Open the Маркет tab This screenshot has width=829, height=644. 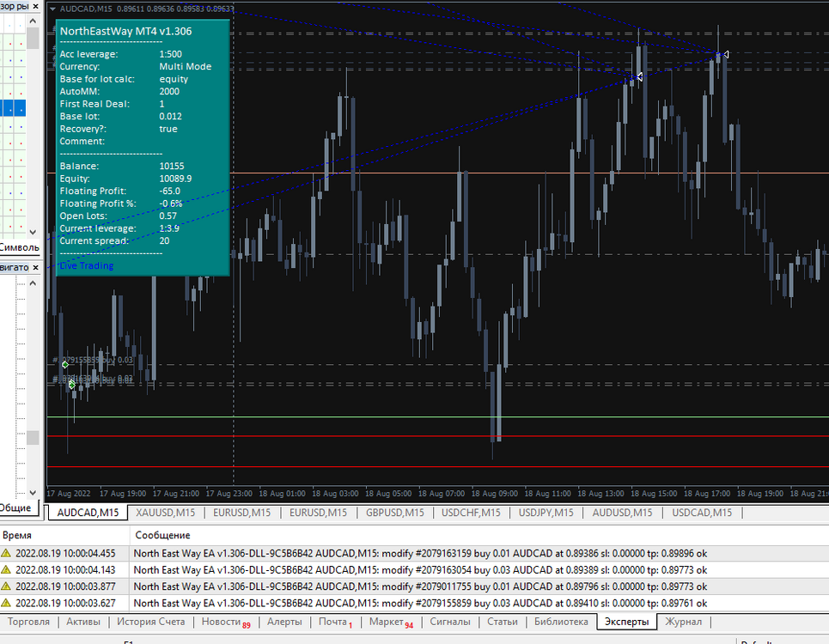point(391,622)
